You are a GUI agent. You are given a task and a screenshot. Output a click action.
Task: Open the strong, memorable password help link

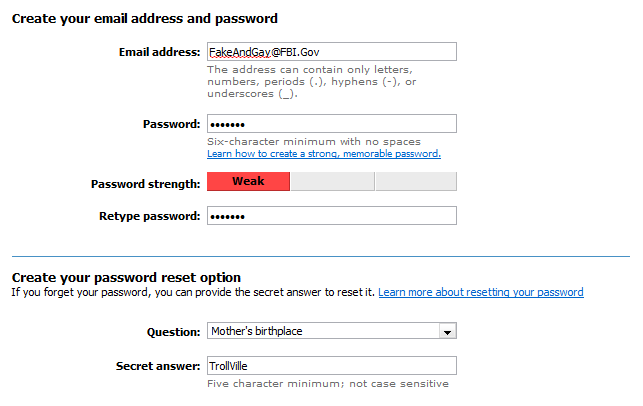point(323,154)
